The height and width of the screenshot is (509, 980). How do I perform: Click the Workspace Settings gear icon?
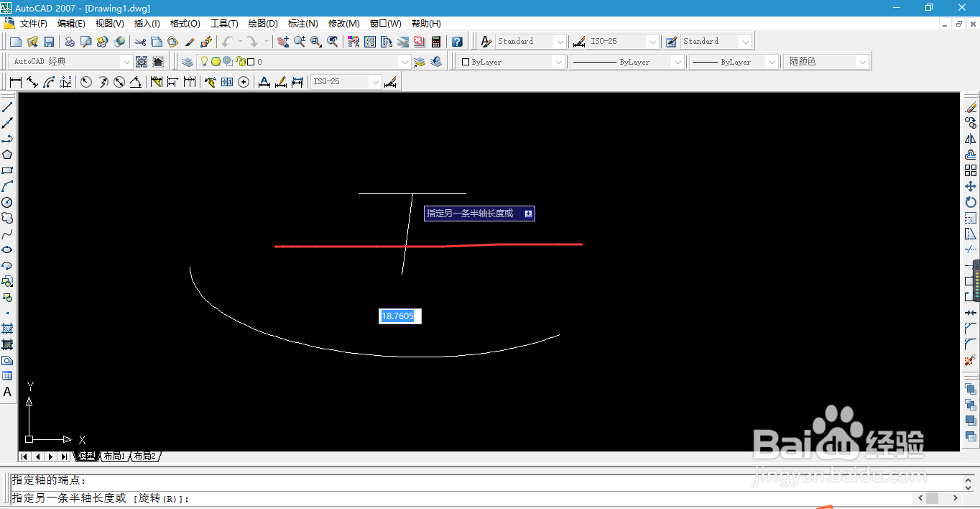142,62
